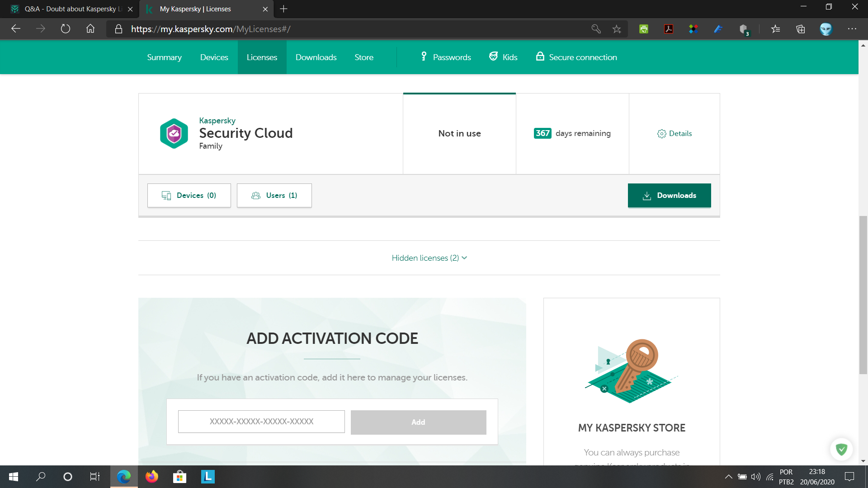Click the Kaspersky Security Cloud product icon

click(x=174, y=133)
